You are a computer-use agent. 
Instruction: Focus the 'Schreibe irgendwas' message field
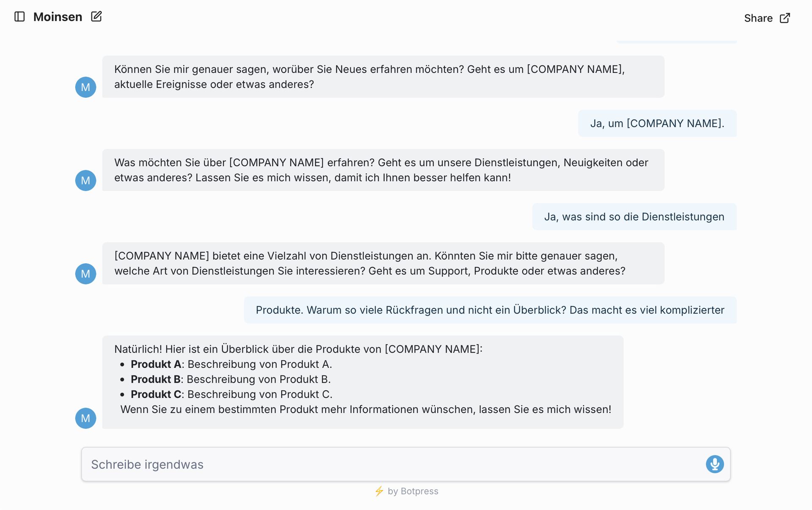coord(393,464)
